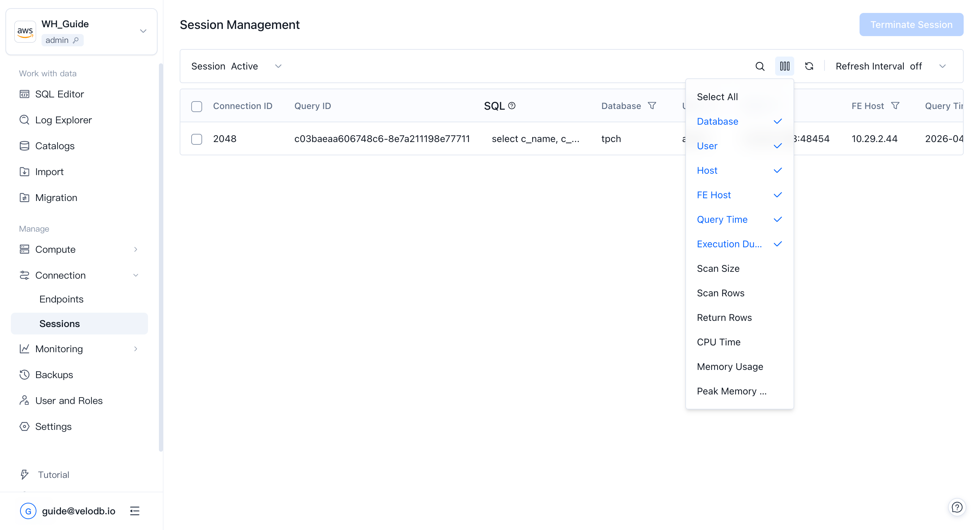Image resolution: width=980 pixels, height=530 pixels.
Task: Go to the Endpoints page
Action: pos(61,299)
